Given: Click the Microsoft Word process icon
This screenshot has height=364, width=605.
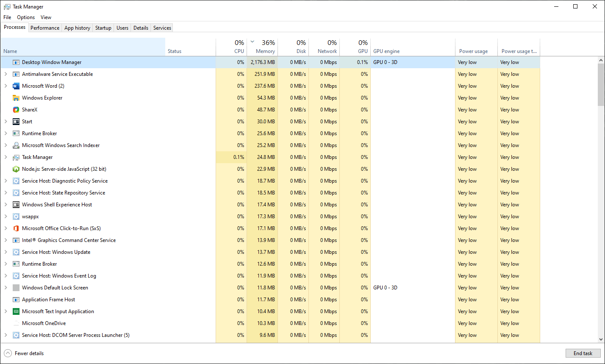Looking at the screenshot, I should (16, 86).
